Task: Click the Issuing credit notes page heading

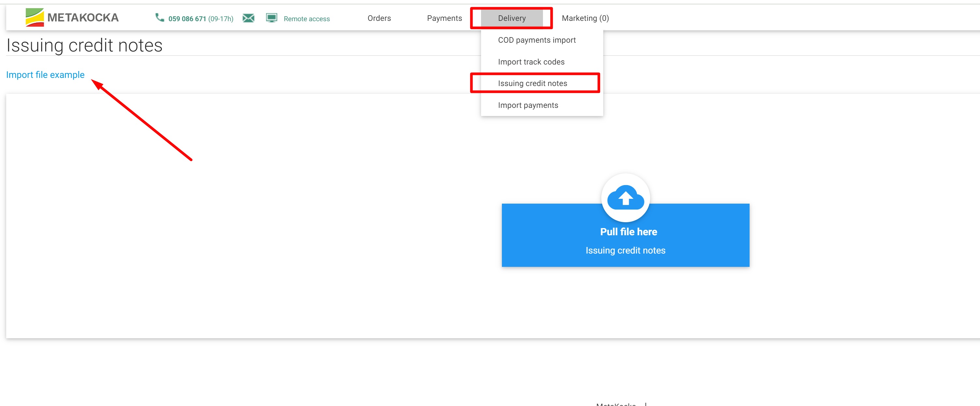Action: (84, 45)
